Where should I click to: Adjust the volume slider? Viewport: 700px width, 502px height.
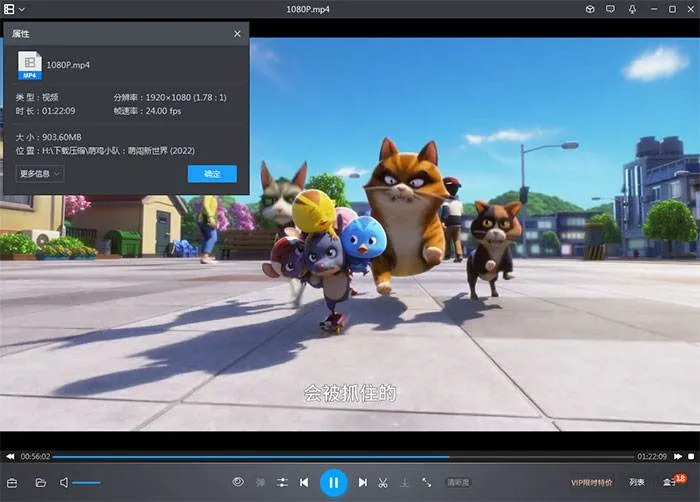[x=87, y=483]
